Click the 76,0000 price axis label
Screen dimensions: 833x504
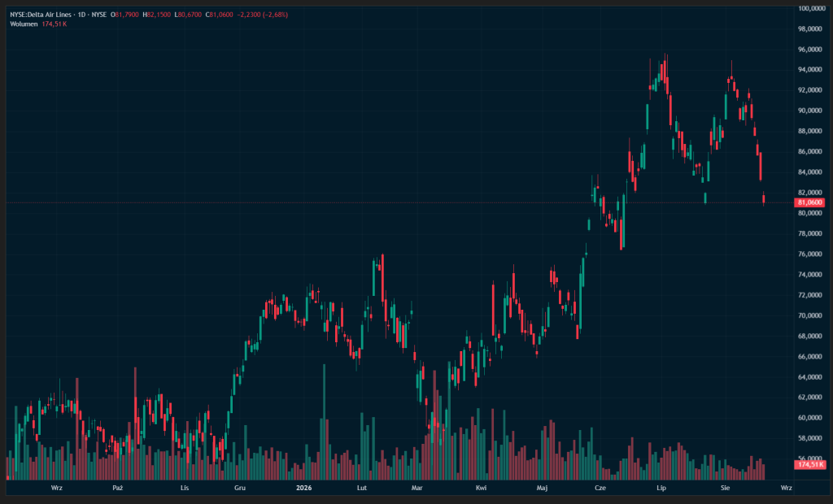click(x=811, y=254)
